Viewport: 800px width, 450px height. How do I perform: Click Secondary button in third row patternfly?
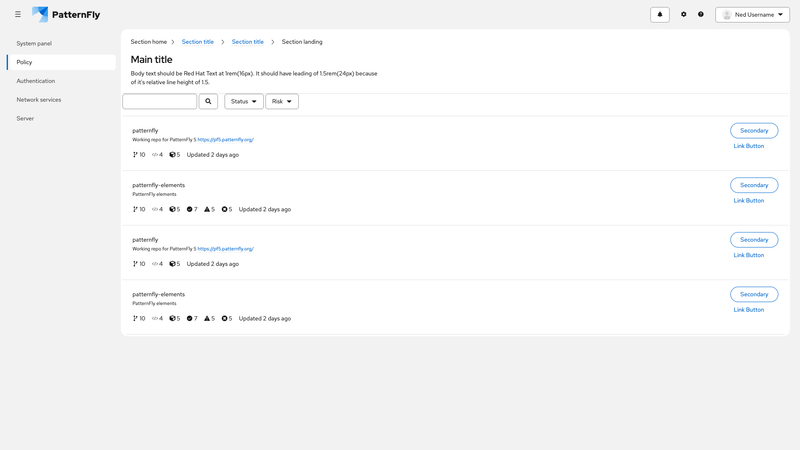tap(754, 240)
